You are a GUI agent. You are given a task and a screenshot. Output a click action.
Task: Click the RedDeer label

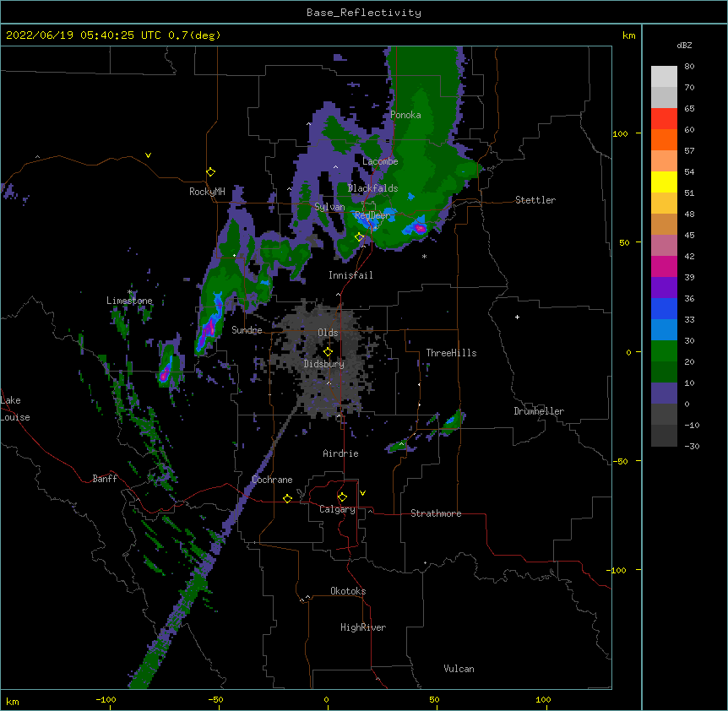coord(372,215)
